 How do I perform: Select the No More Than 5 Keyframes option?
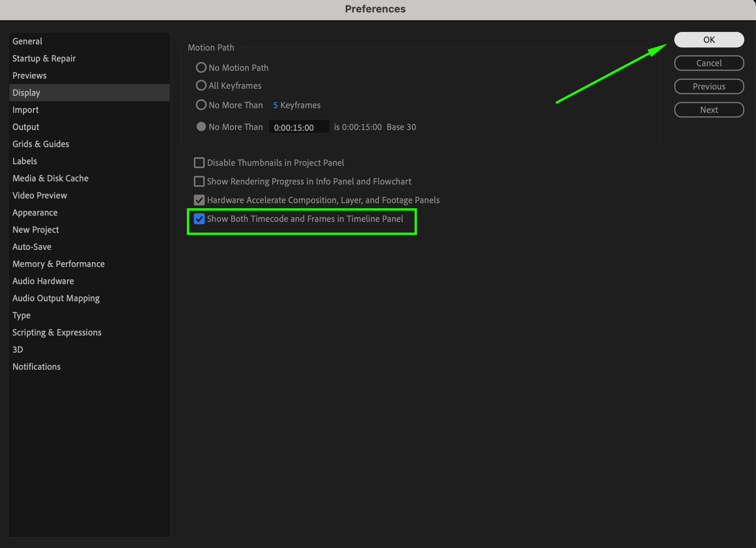[x=201, y=105]
